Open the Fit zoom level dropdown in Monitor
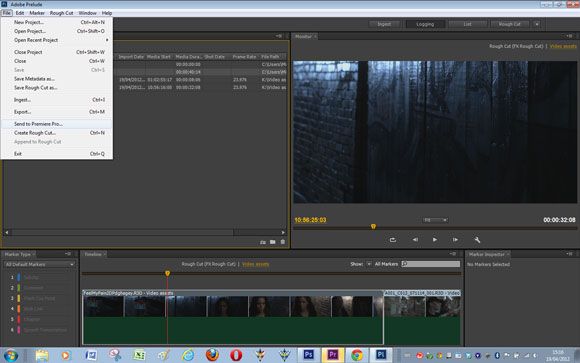This screenshot has width=580, height=363. click(435, 220)
